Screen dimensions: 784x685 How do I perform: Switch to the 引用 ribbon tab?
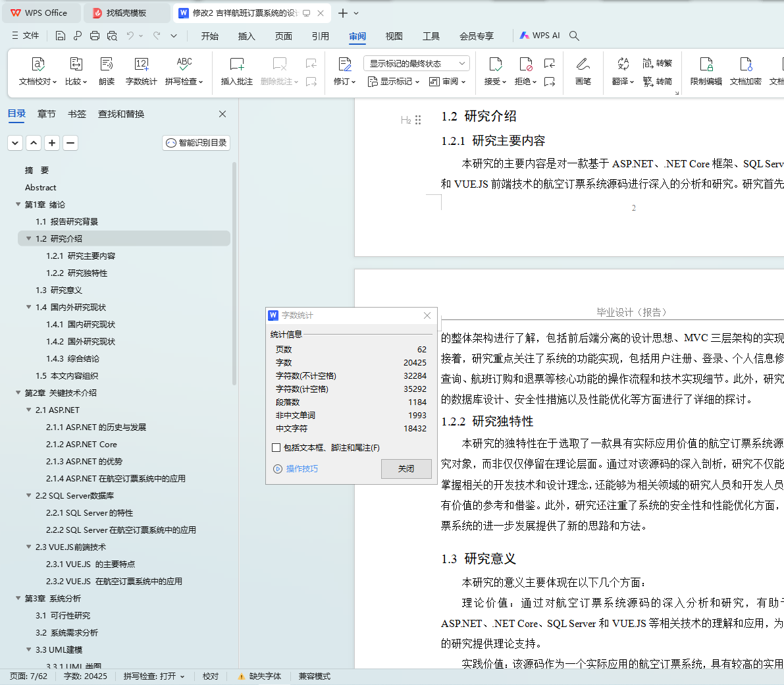[x=320, y=36]
